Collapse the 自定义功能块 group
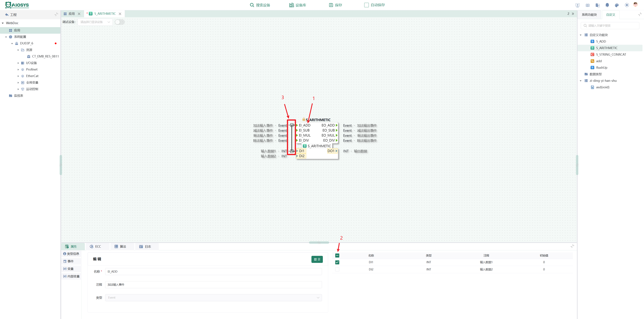The image size is (644, 319). pyautogui.click(x=580, y=35)
